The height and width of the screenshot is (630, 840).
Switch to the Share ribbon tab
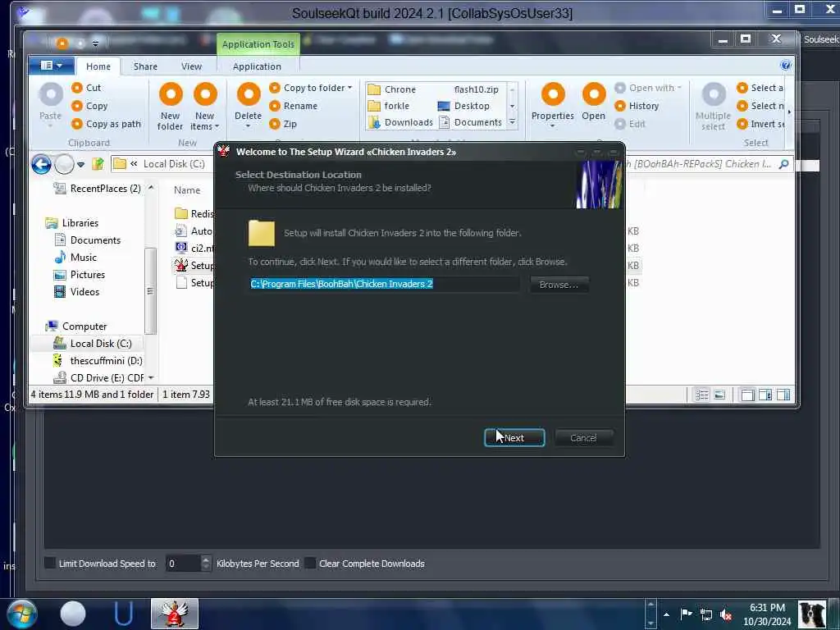pos(145,66)
